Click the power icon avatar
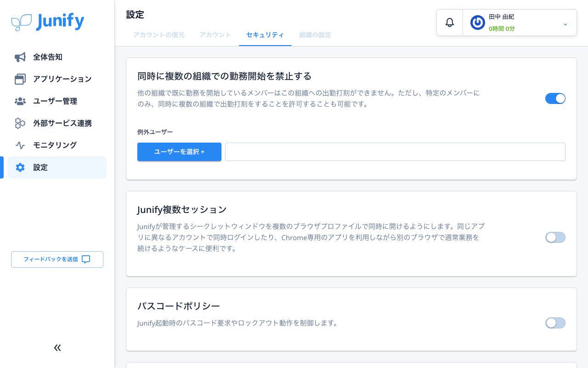The image size is (588, 368). coord(478,23)
